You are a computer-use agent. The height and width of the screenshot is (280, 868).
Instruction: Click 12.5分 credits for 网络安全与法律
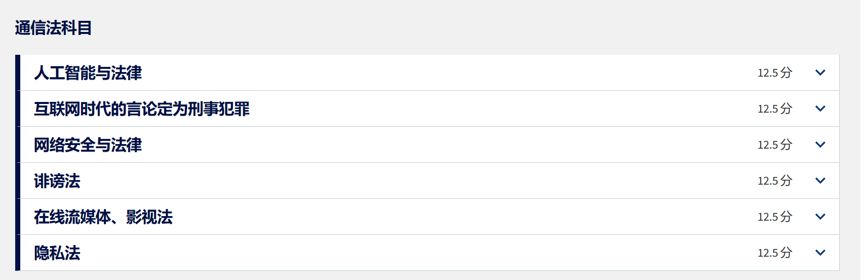[774, 145]
